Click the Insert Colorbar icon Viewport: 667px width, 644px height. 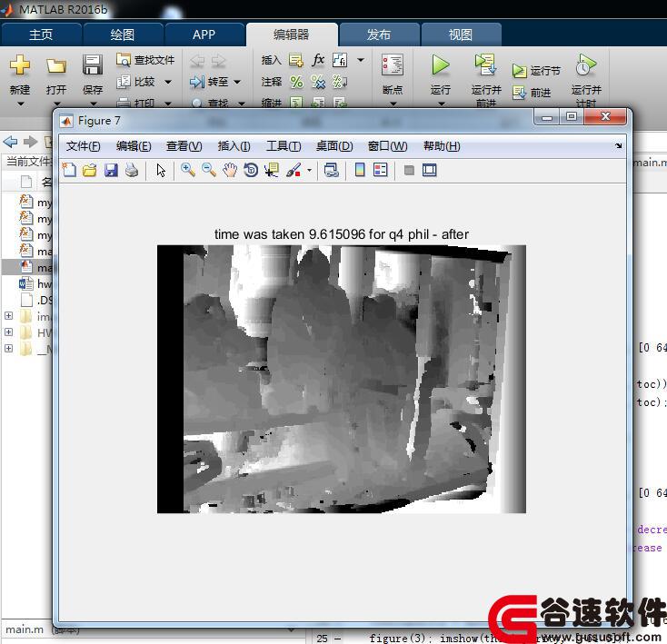pyautogui.click(x=360, y=170)
